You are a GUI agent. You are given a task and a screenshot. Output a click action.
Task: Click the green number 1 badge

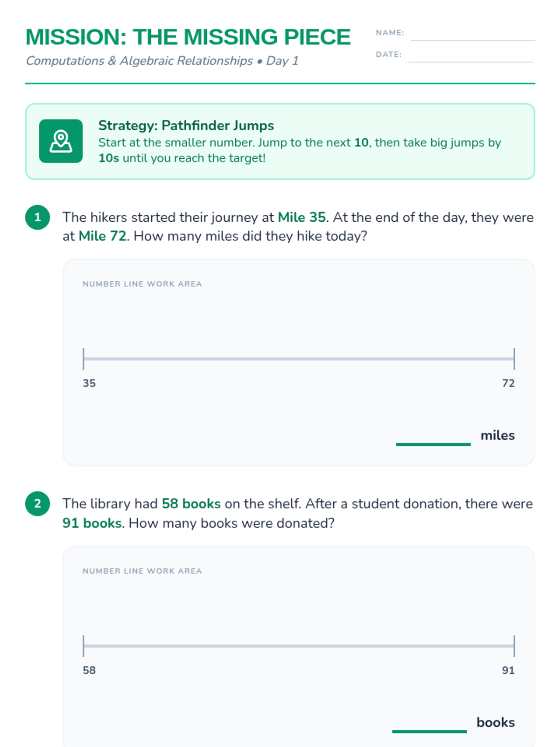coord(37,217)
